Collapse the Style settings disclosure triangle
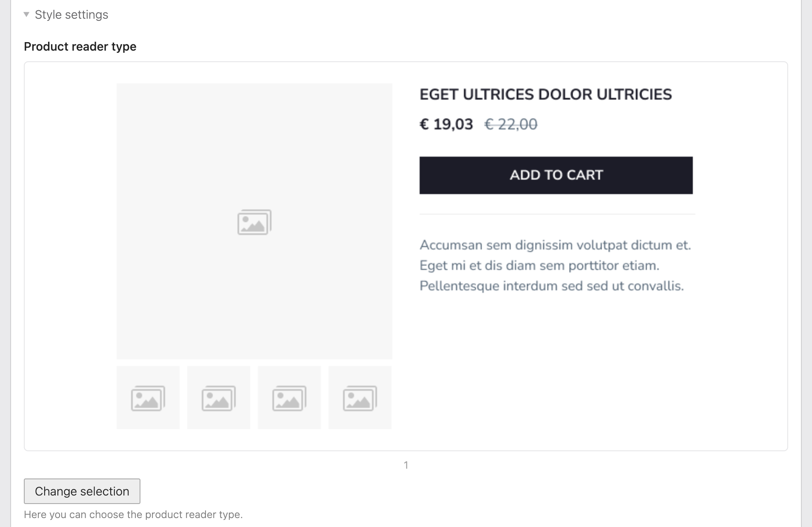Viewport: 812px width, 527px height. [26, 14]
